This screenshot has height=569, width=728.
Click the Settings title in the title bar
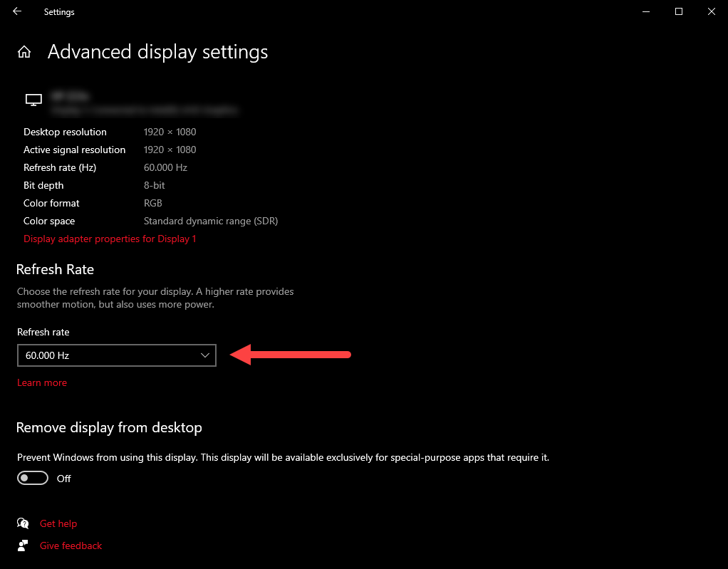click(59, 12)
